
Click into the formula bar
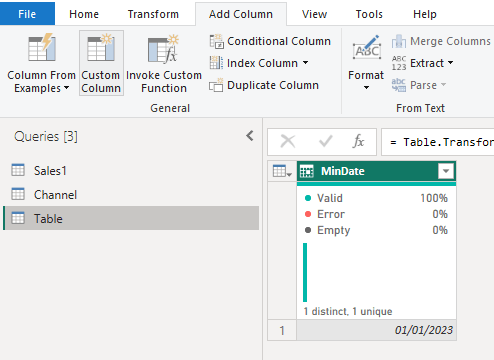pos(437,142)
